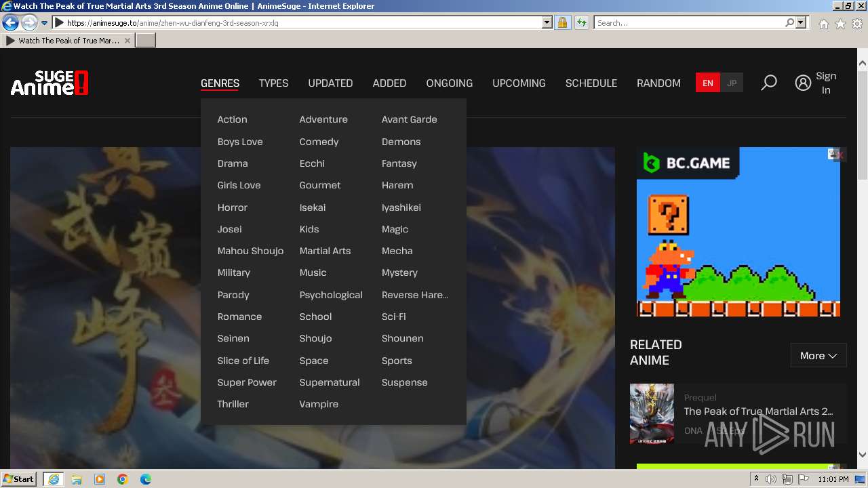The width and height of the screenshot is (868, 488).
Task: Open the TYPES menu
Action: click(273, 83)
